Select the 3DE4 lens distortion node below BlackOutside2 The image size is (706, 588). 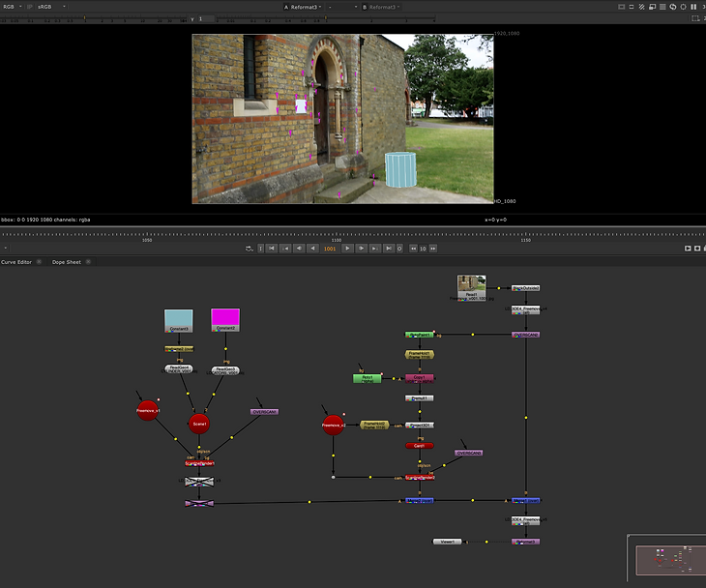click(x=525, y=309)
